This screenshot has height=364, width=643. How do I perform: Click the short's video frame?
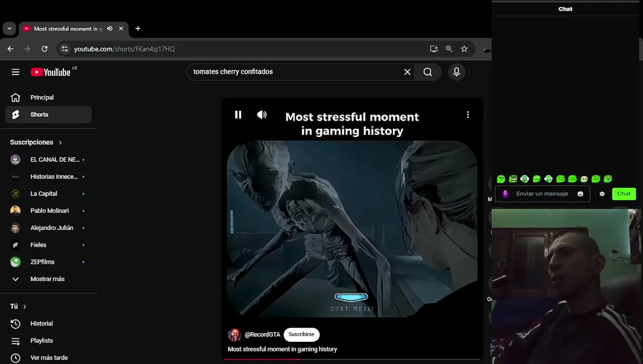pos(352,229)
